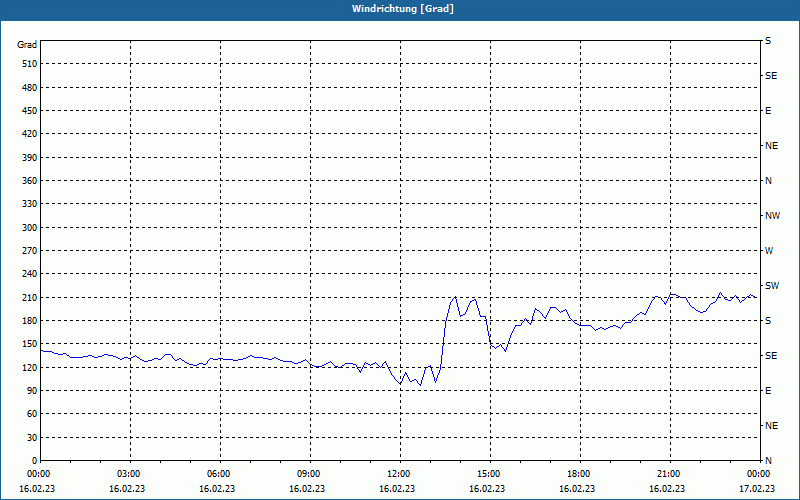Click the NW compass label
Screen dimensions: 800x500
(x=772, y=216)
